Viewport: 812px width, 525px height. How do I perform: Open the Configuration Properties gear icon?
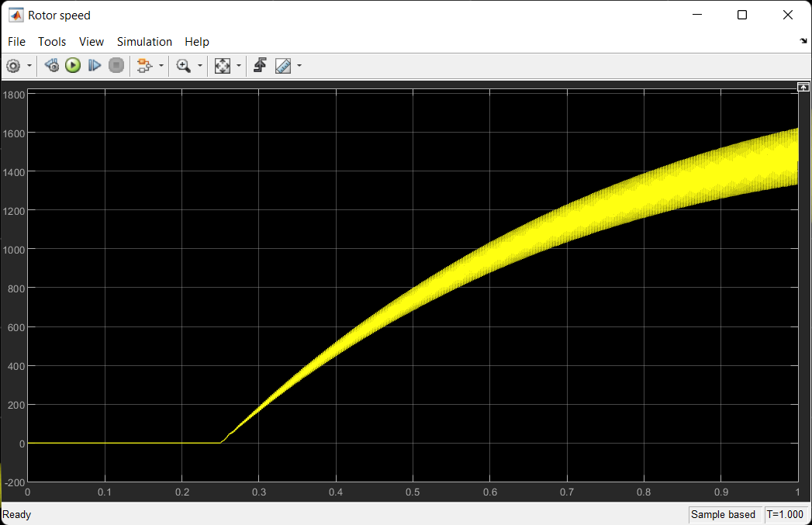point(13,66)
